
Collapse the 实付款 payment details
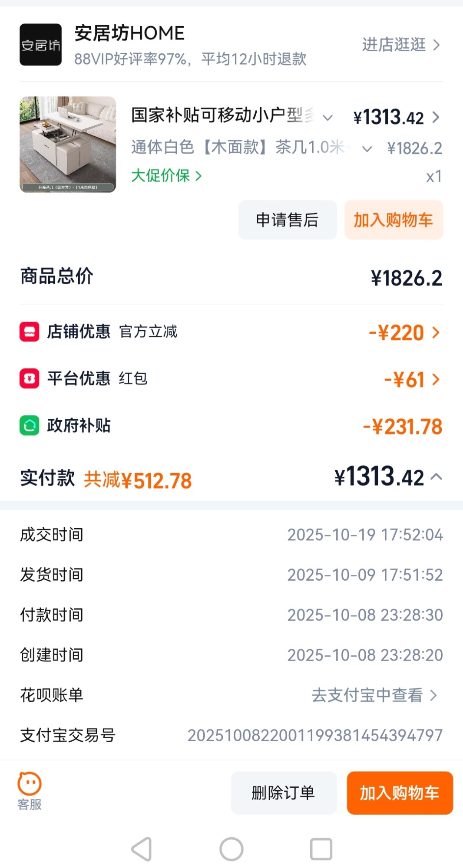click(437, 477)
